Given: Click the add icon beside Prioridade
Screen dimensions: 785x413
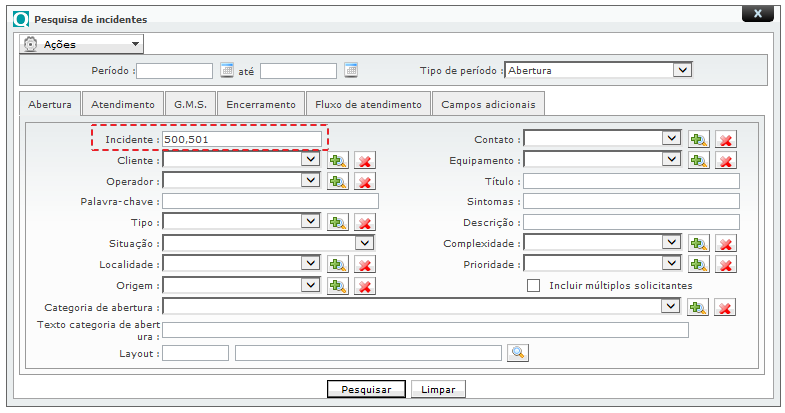Looking at the screenshot, I should coord(699,265).
